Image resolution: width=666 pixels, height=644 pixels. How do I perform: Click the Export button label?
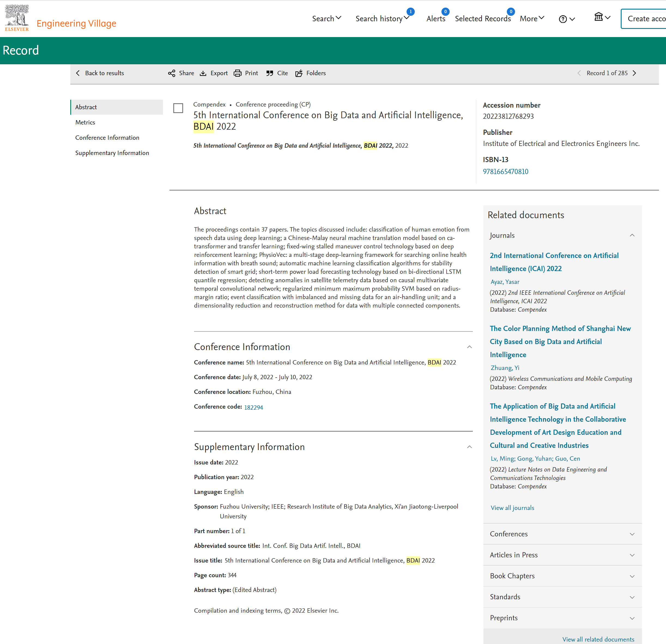coord(219,73)
